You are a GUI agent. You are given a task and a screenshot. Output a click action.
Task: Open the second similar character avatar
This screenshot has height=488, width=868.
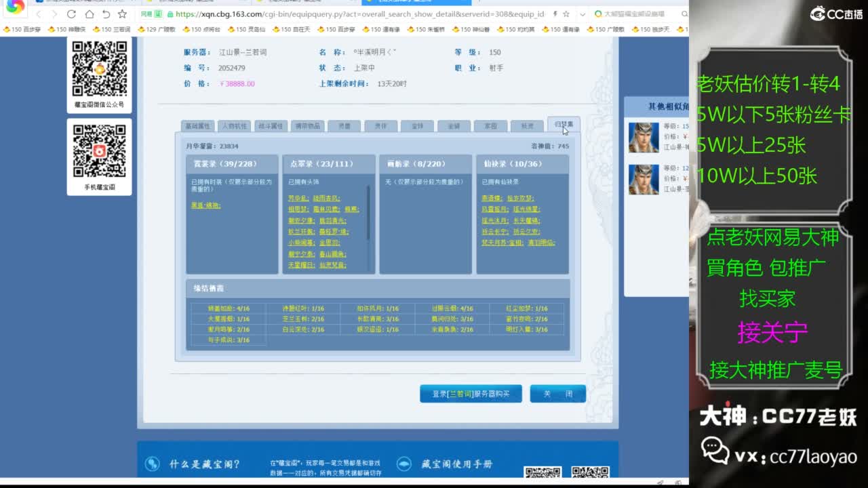[x=644, y=180]
